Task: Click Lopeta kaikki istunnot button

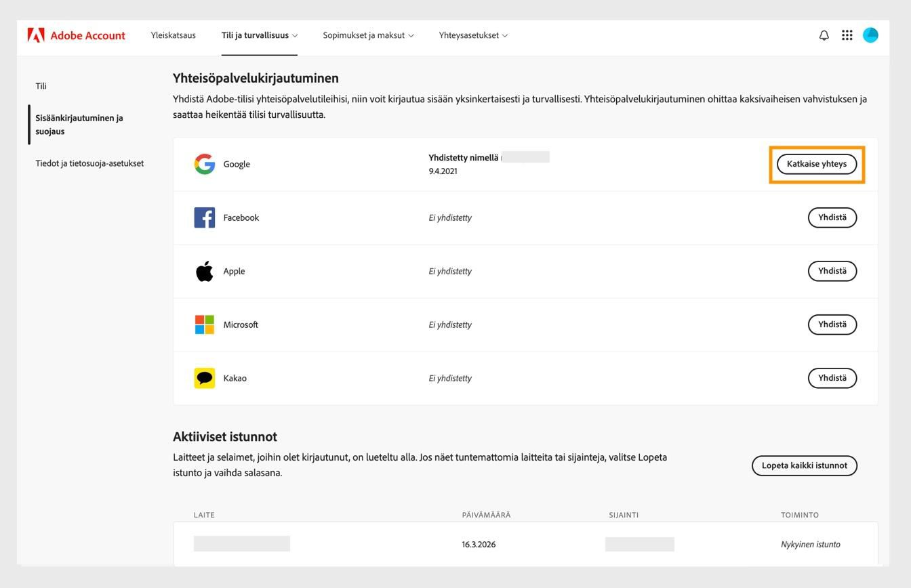Action: pos(803,465)
